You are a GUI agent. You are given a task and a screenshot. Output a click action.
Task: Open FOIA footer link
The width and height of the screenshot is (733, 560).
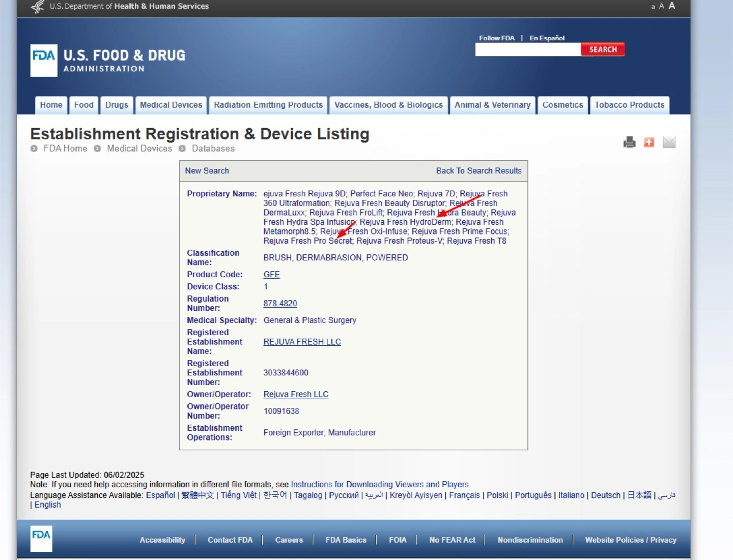click(398, 540)
